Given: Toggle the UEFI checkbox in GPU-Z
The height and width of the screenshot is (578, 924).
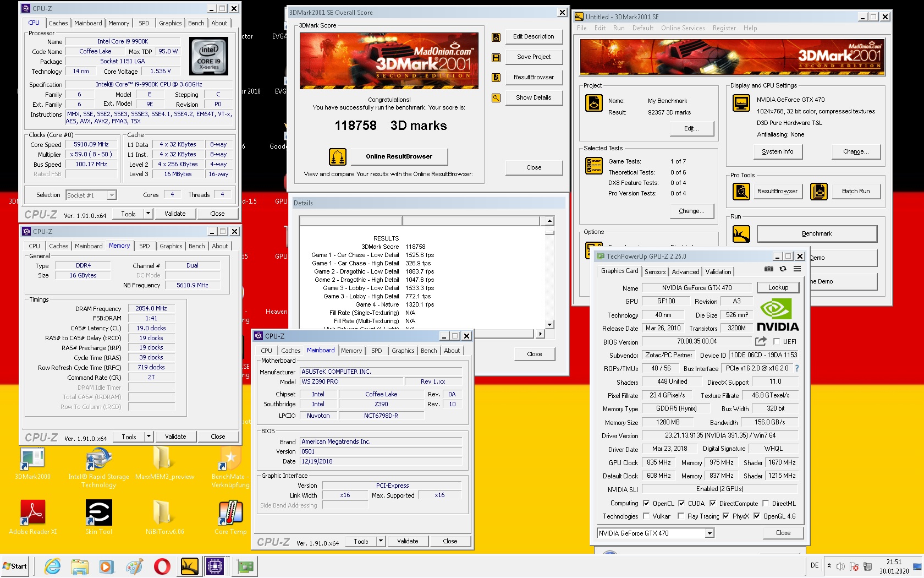Looking at the screenshot, I should point(776,341).
